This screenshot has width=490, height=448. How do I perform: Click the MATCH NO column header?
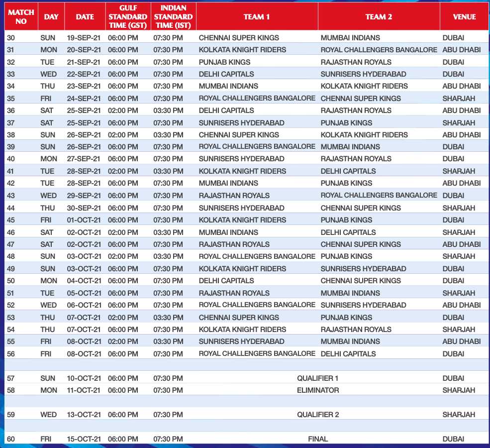[21, 16]
